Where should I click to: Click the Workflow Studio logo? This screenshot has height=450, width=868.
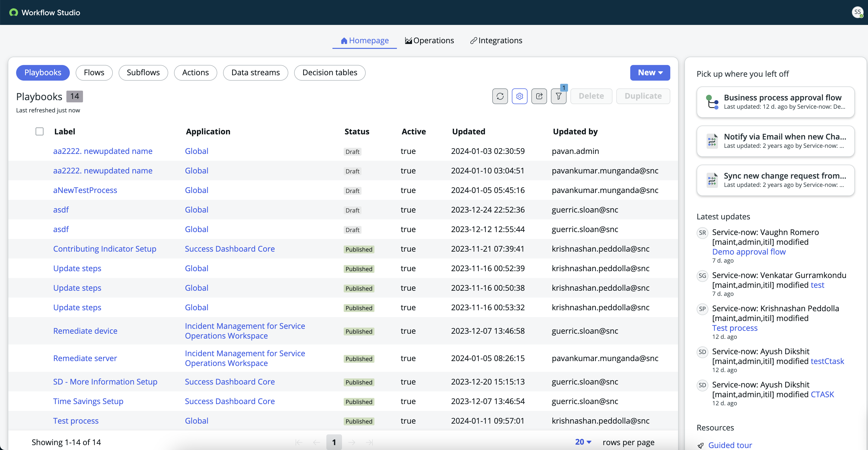(x=13, y=12)
